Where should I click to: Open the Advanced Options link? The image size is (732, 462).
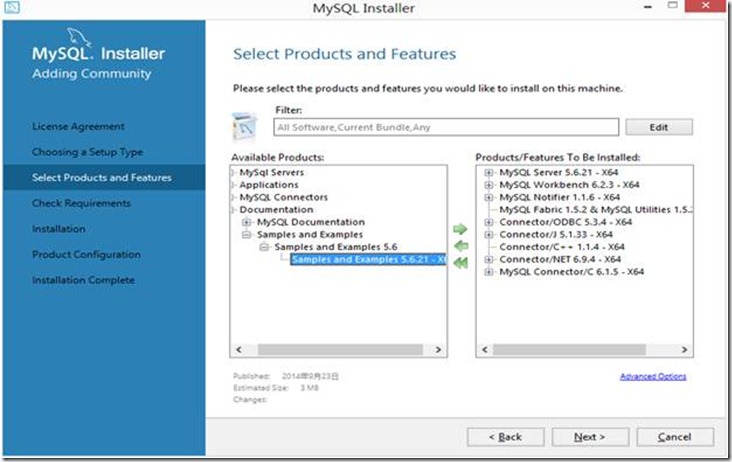click(653, 377)
